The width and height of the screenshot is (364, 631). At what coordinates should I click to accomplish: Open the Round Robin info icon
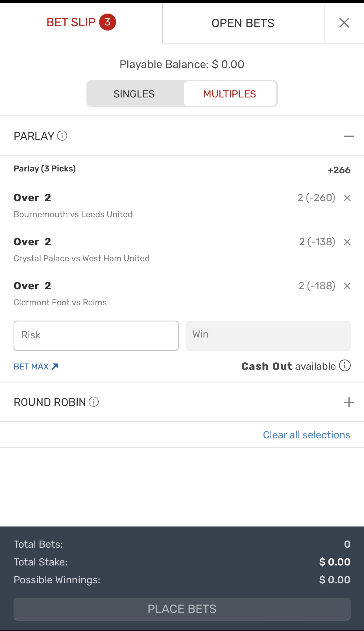click(94, 402)
